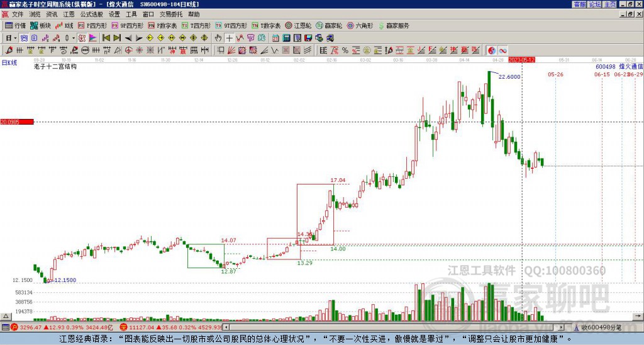The height and width of the screenshot is (345, 644).
Task: Click the 600498 烽火通信 stock label
Action: [x=619, y=67]
